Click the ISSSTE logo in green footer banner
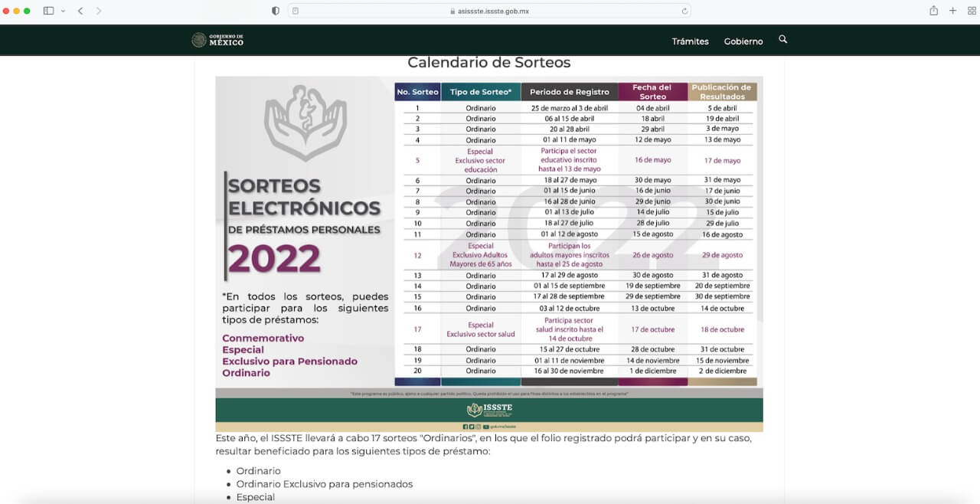The width and height of the screenshot is (980, 504). [489, 410]
